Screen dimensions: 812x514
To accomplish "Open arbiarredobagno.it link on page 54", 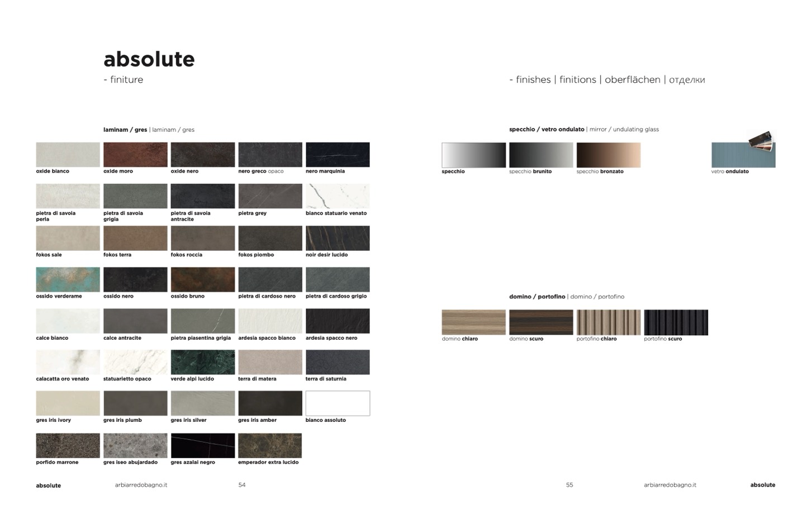I will click(141, 485).
